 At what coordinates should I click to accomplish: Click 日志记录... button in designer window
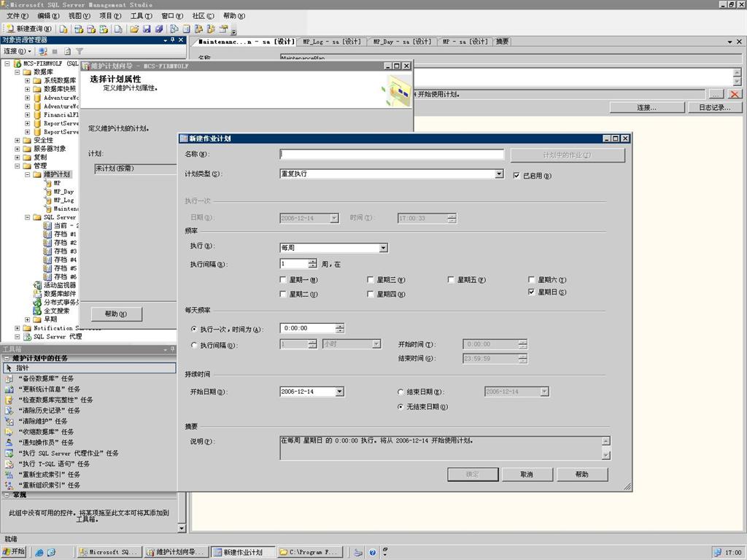(715, 108)
